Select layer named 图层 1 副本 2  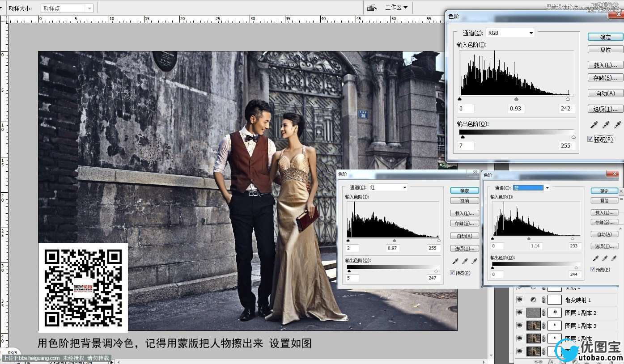(x=581, y=313)
